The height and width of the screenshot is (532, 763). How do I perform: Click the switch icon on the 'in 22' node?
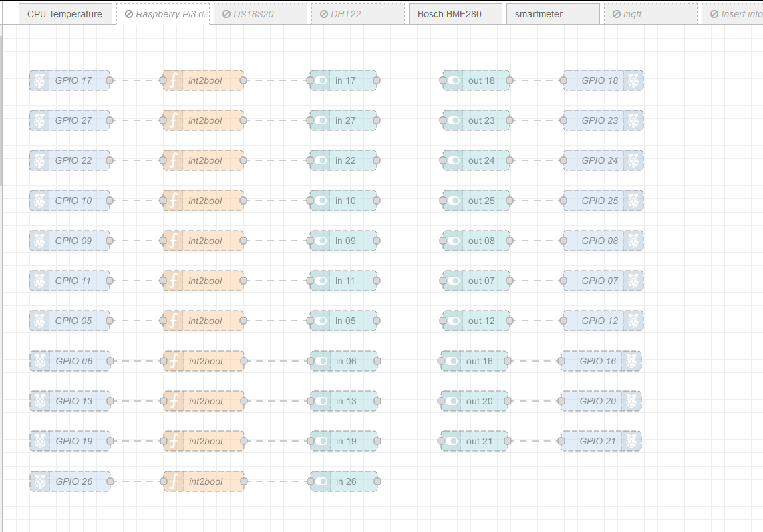(319, 160)
